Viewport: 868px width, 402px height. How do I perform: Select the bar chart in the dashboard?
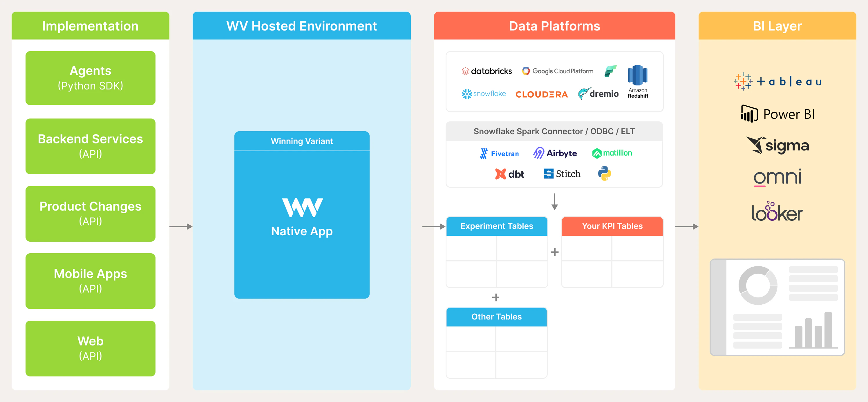click(x=813, y=330)
